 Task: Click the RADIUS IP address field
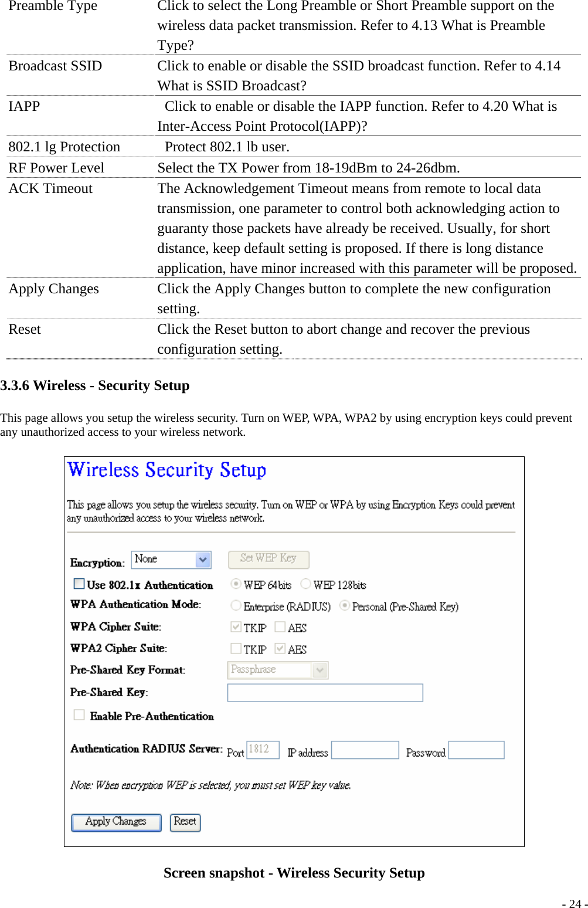(365, 750)
